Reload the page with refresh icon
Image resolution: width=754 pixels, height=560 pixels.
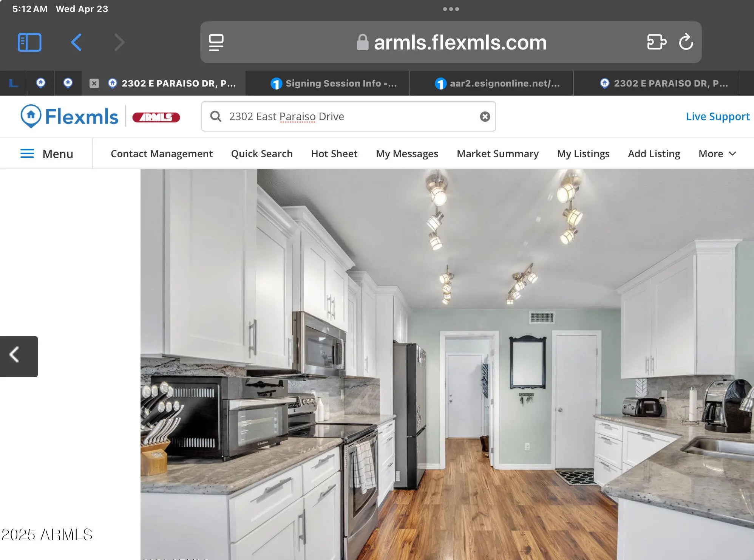click(686, 42)
